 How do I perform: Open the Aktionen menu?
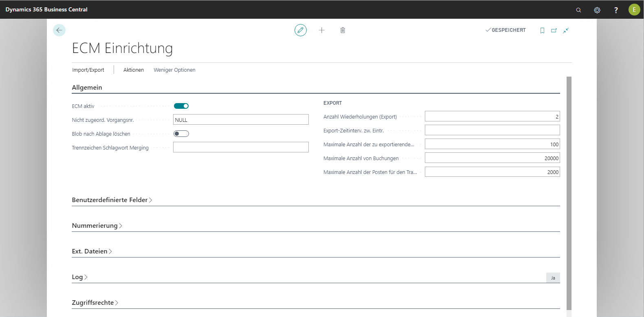[134, 70]
